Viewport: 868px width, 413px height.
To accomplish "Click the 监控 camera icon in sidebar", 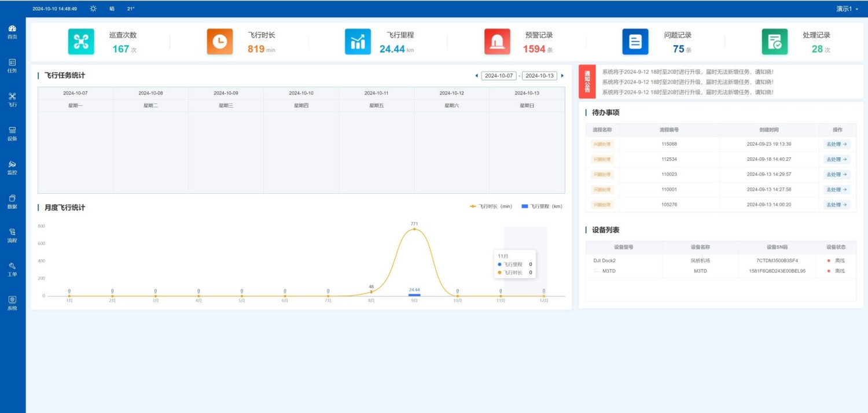I will [12, 164].
